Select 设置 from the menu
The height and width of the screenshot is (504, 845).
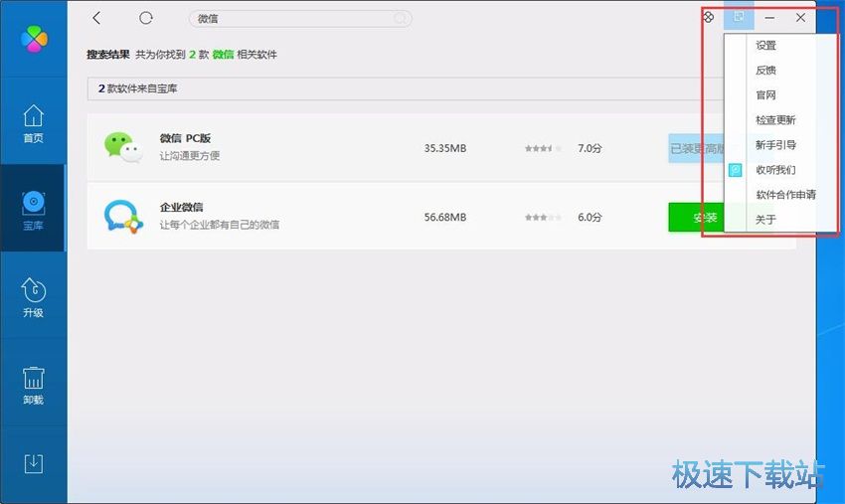tap(765, 46)
